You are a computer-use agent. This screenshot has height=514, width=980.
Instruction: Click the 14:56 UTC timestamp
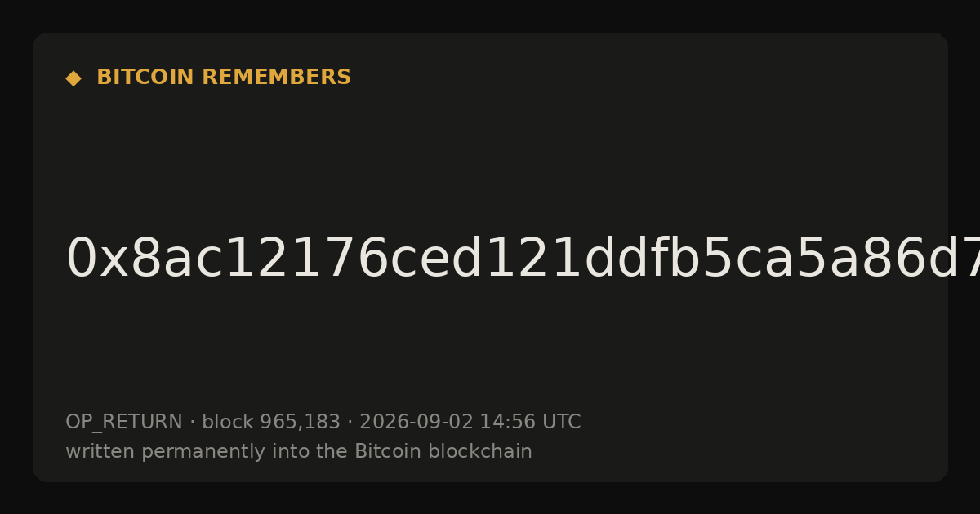pyautogui.click(x=530, y=423)
